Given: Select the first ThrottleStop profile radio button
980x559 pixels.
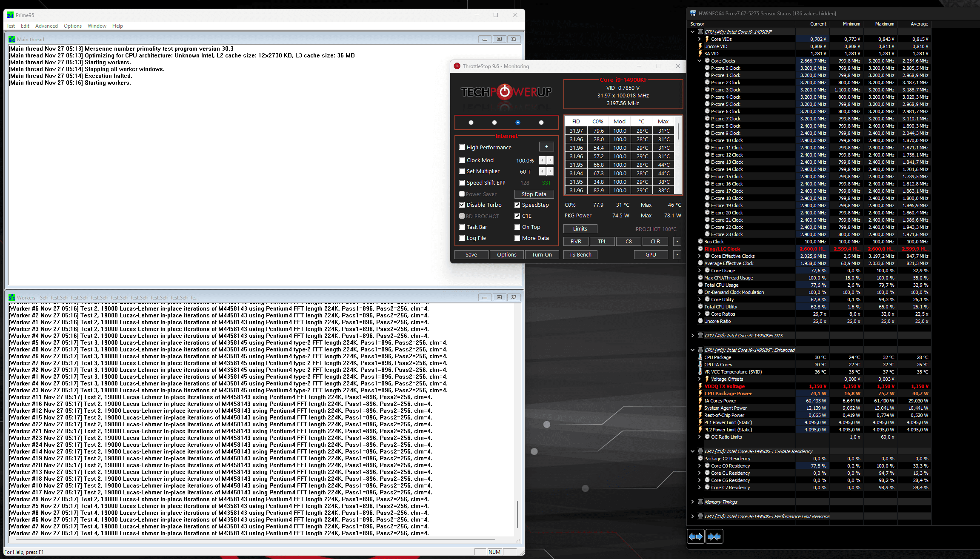Looking at the screenshot, I should tap(471, 123).
